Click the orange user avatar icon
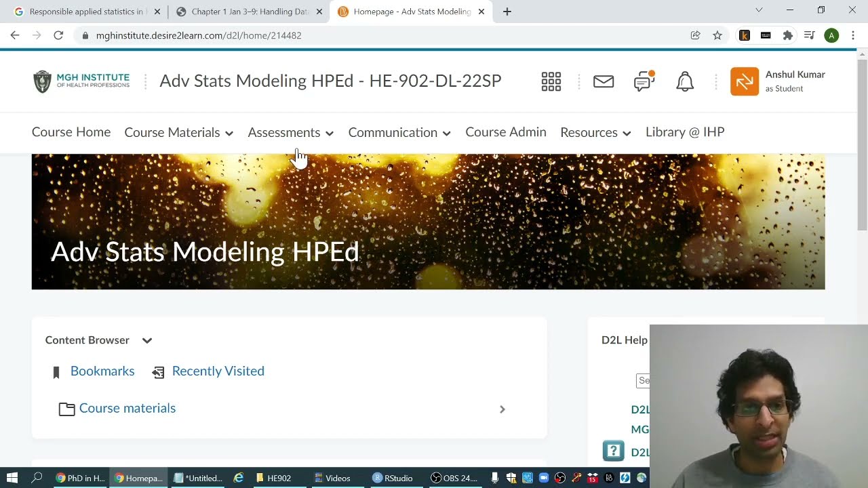The height and width of the screenshot is (488, 868). point(745,81)
